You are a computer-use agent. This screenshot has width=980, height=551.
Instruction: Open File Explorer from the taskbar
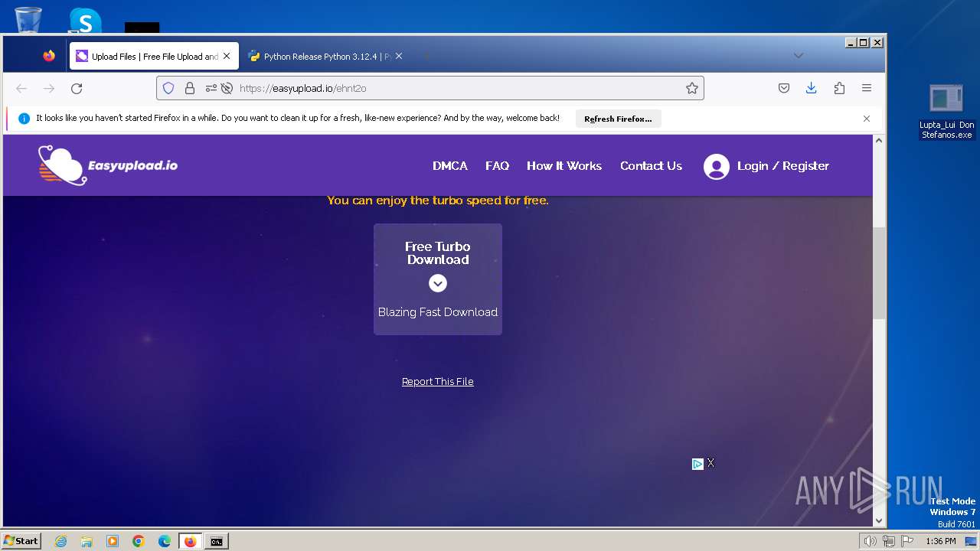pos(87,541)
